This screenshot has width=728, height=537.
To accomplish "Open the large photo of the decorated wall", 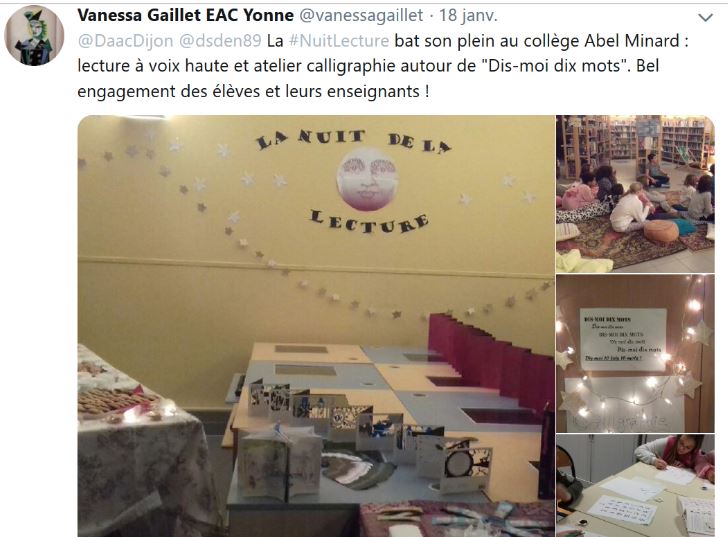I will click(x=316, y=326).
